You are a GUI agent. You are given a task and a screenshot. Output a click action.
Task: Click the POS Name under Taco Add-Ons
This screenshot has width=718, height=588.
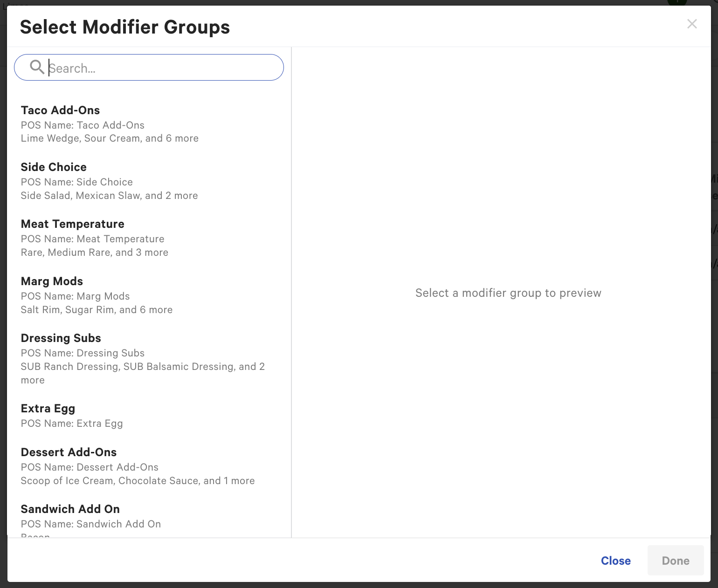[83, 125]
